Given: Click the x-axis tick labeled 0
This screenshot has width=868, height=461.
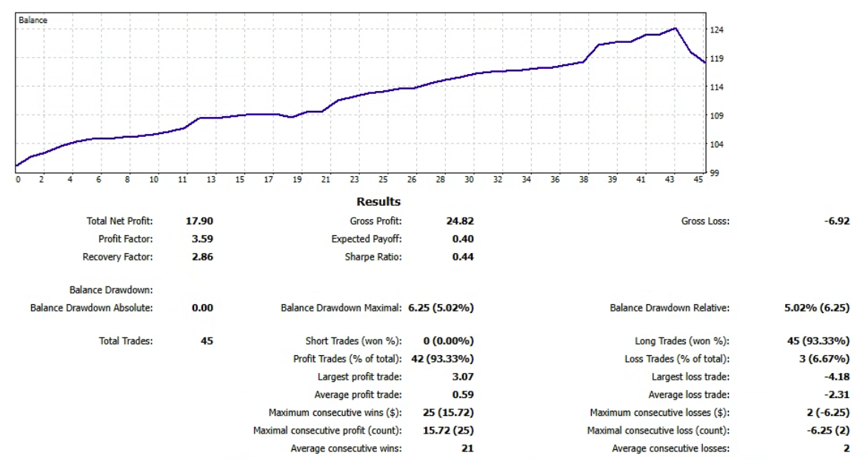Looking at the screenshot, I should point(18,180).
